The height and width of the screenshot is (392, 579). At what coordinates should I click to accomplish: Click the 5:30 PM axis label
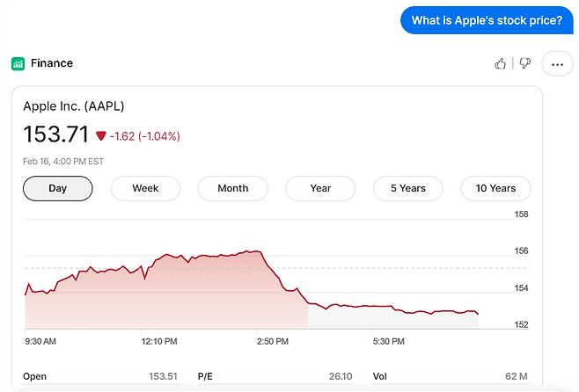point(388,341)
